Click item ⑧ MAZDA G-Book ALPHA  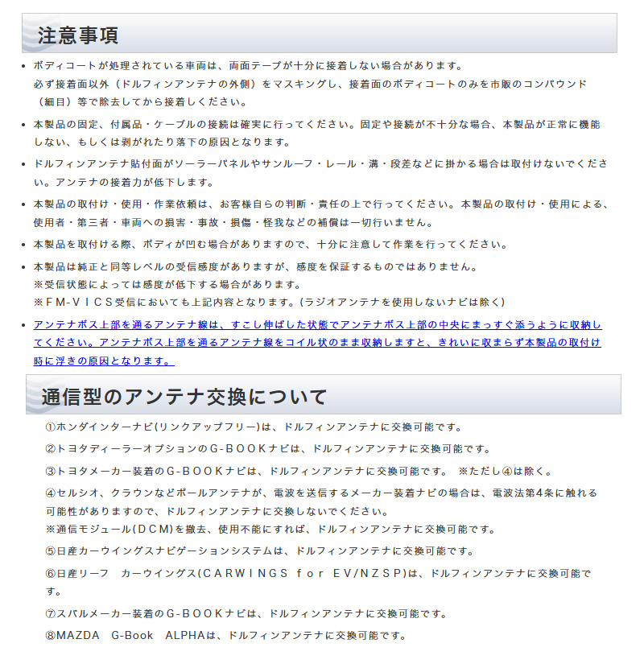pos(226,635)
